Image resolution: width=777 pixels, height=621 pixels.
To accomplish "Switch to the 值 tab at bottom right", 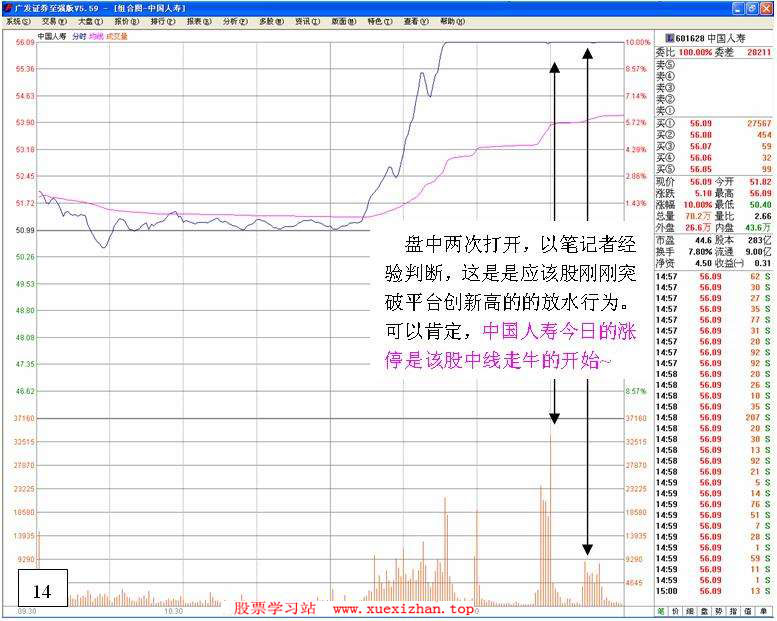I will coord(748,611).
